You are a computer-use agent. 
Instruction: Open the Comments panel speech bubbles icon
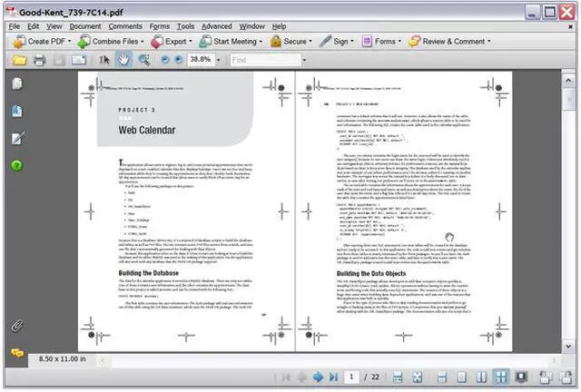(17, 353)
